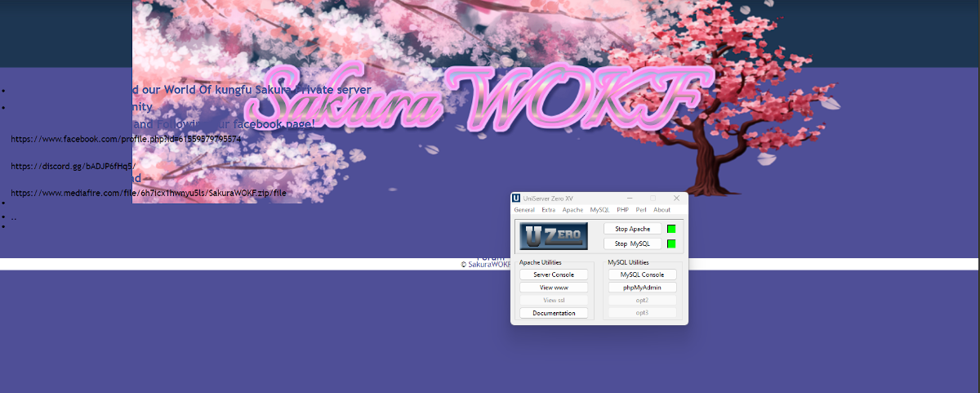Screen dimensions: 980x393
Task: Minimize the UniServer Zero XV window
Action: [x=630, y=199]
